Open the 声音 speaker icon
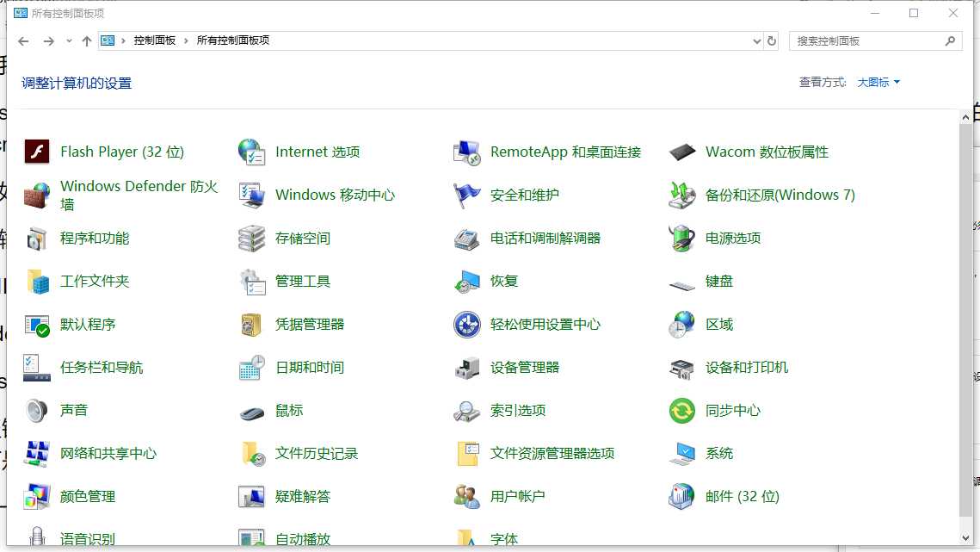The image size is (980, 552). 37,411
